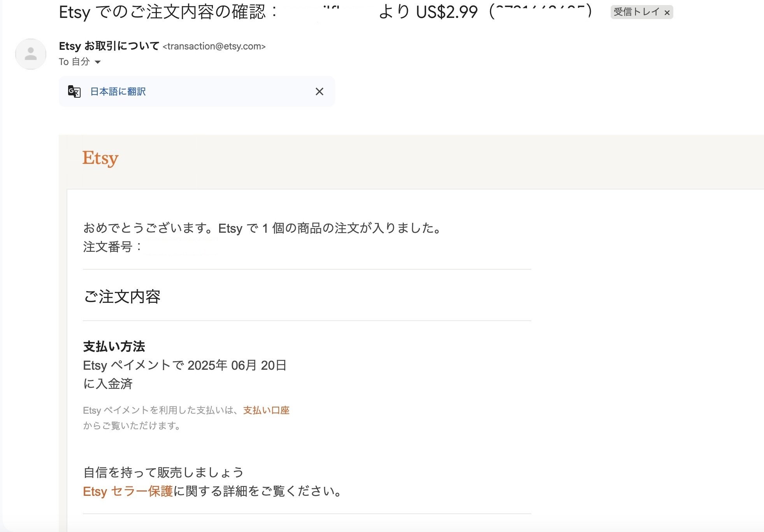
Task: Click the 受信トレイ inbox label
Action: pos(636,12)
